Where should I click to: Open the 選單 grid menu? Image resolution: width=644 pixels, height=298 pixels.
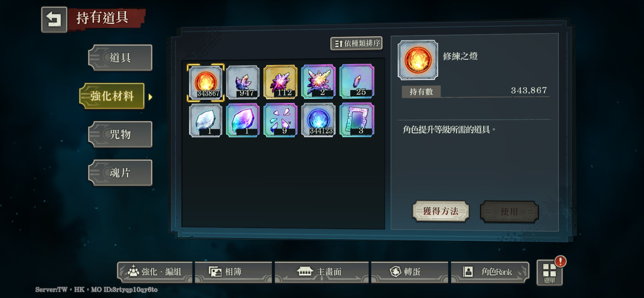click(x=549, y=273)
